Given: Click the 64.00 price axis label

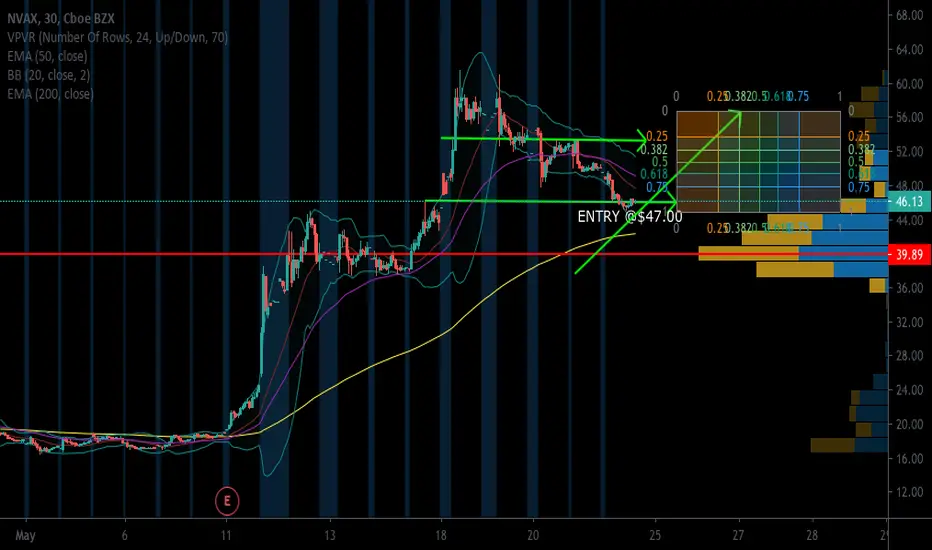Looking at the screenshot, I should click(909, 49).
